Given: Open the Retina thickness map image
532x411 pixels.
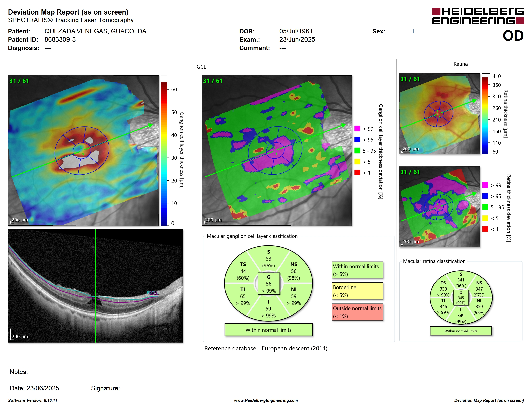Looking at the screenshot, I should [440, 114].
